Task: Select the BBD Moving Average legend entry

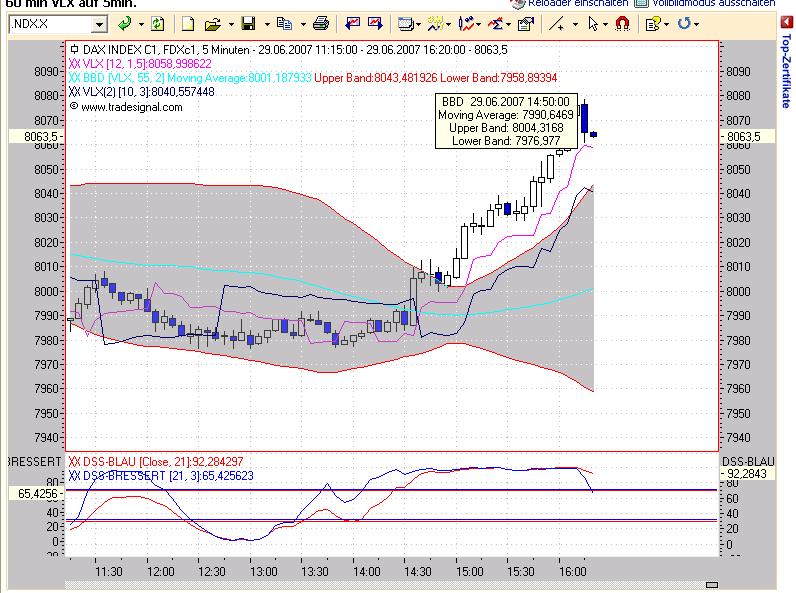Action: 190,78
